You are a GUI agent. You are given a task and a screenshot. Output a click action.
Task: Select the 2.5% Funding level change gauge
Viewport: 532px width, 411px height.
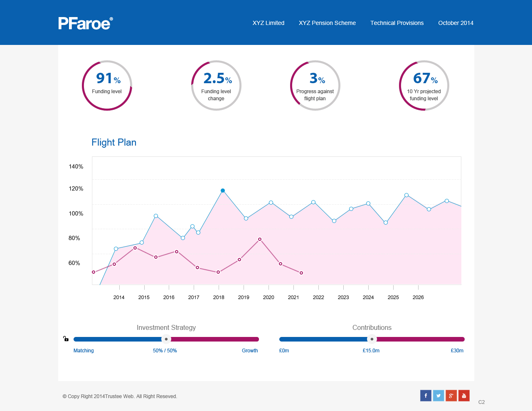click(216, 85)
